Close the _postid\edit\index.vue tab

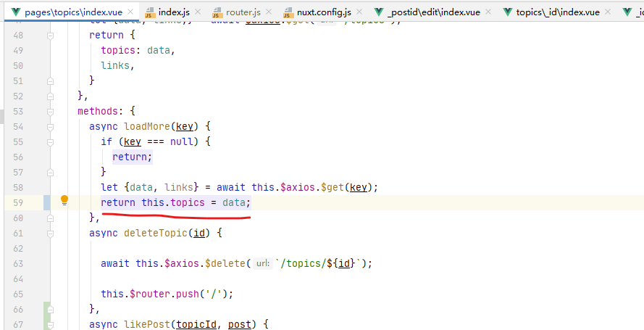tap(488, 12)
